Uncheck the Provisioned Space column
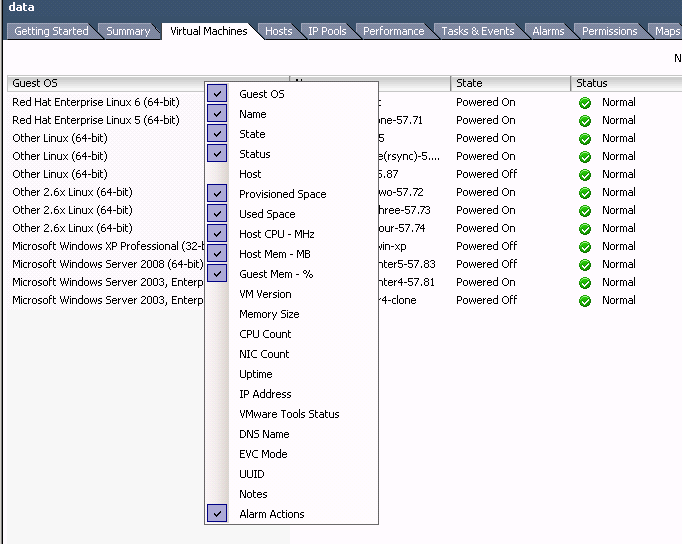682x544 pixels. [217, 194]
